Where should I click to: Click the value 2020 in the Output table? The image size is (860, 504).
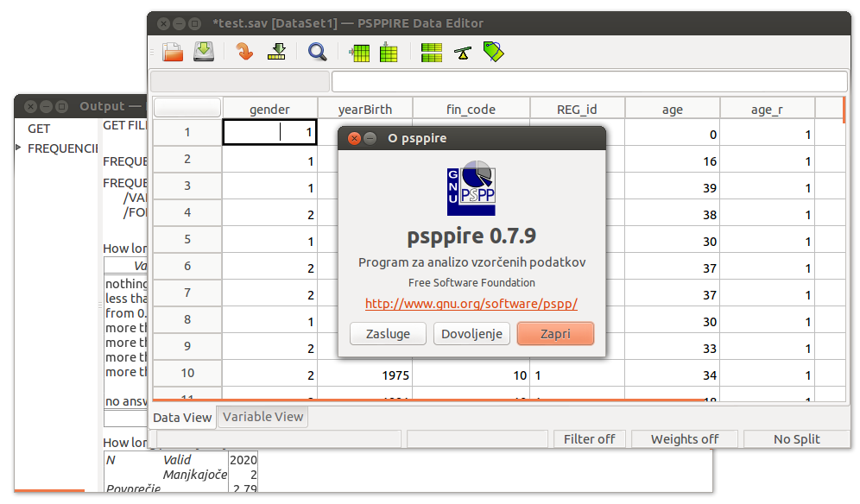click(x=243, y=460)
